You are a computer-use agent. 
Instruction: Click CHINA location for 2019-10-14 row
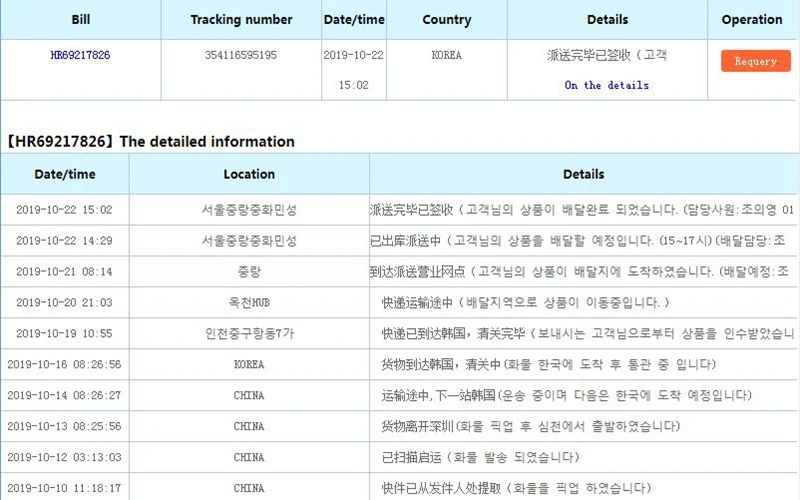(249, 395)
